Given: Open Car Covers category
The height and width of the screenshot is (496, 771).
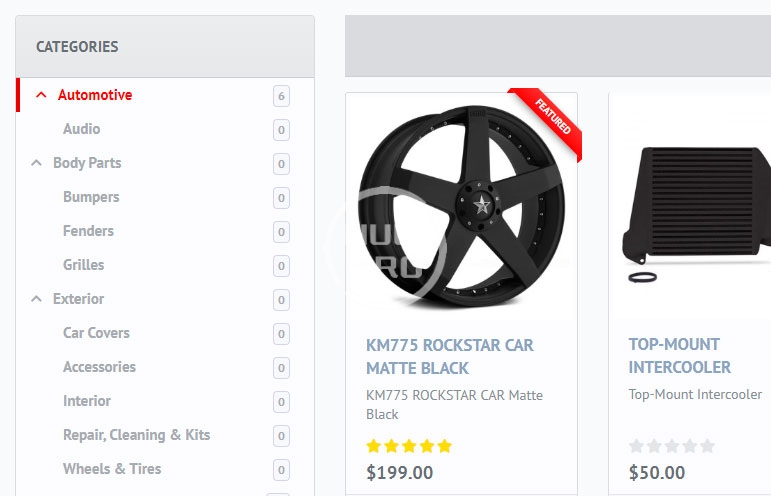Looking at the screenshot, I should [96, 333].
